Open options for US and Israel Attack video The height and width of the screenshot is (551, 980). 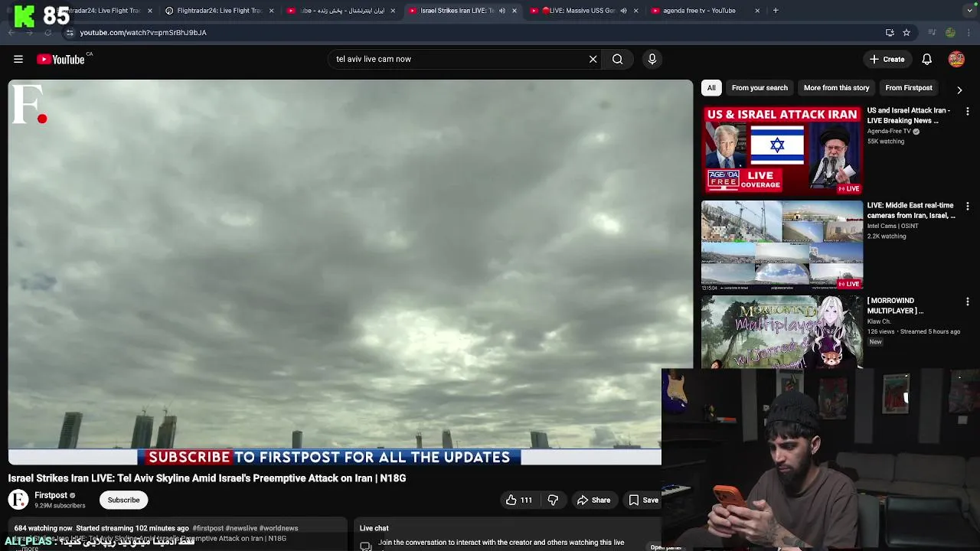(x=967, y=112)
